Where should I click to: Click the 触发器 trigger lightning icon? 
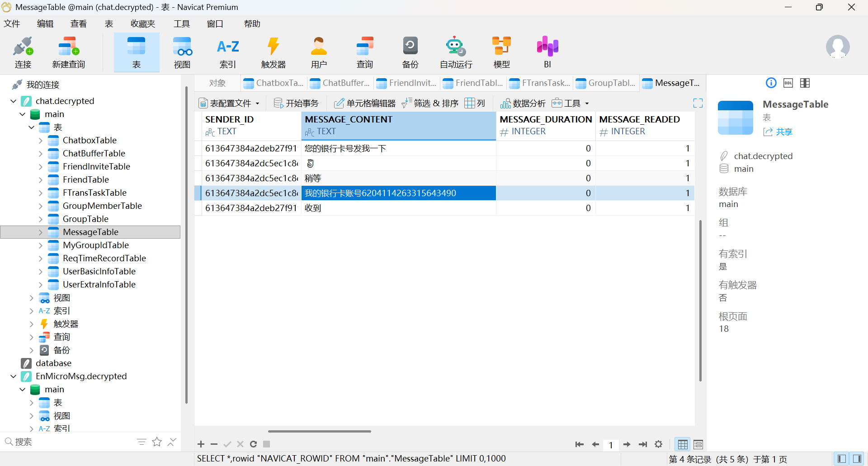(x=274, y=52)
